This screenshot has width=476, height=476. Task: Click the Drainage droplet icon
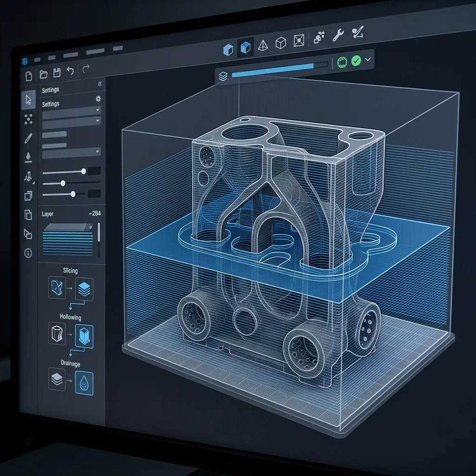click(84, 383)
